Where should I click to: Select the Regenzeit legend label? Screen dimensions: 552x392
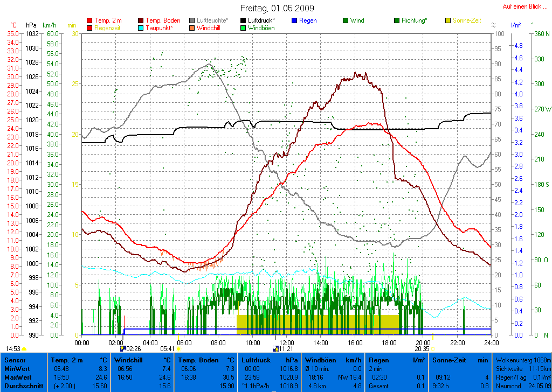108,28
